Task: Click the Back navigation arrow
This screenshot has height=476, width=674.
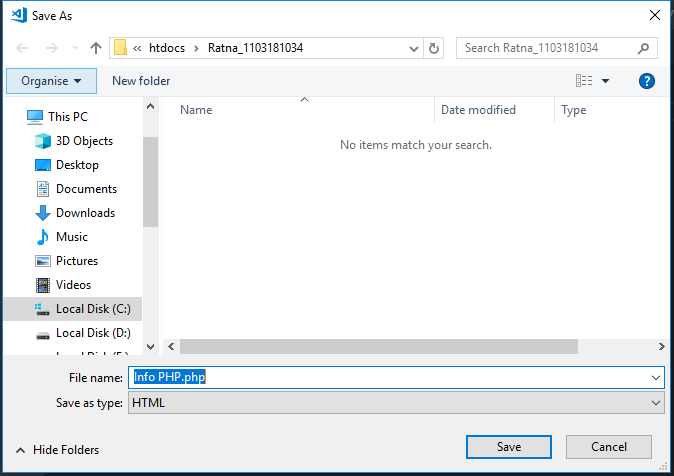Action: pyautogui.click(x=22, y=48)
